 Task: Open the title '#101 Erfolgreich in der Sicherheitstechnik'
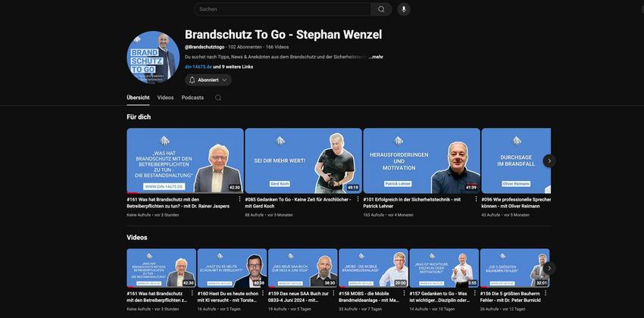pyautogui.click(x=412, y=203)
